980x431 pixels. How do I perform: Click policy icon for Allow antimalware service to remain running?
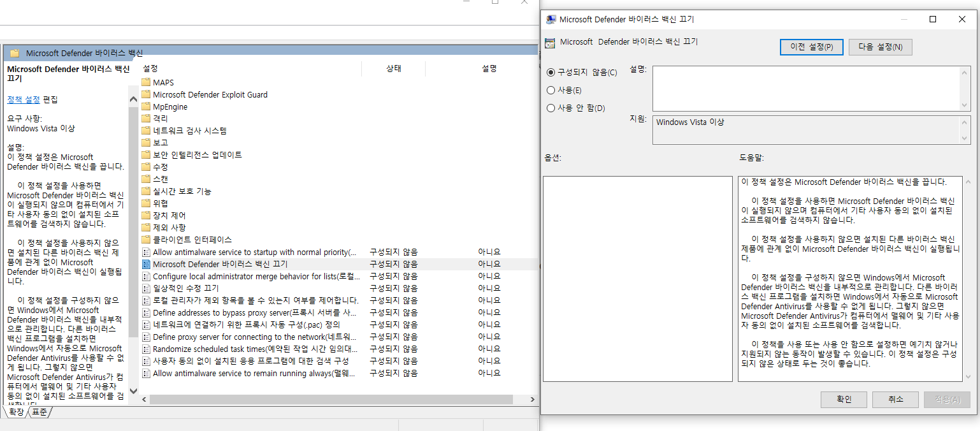click(146, 373)
